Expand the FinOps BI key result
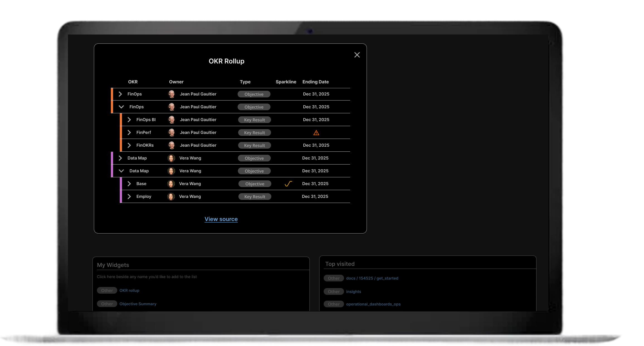644x346 pixels. [x=129, y=120]
